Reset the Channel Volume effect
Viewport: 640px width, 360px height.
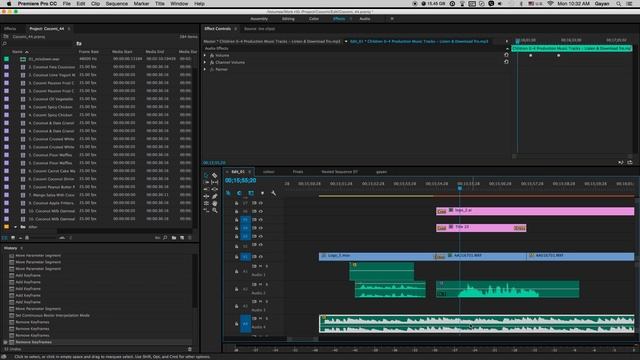[507, 62]
